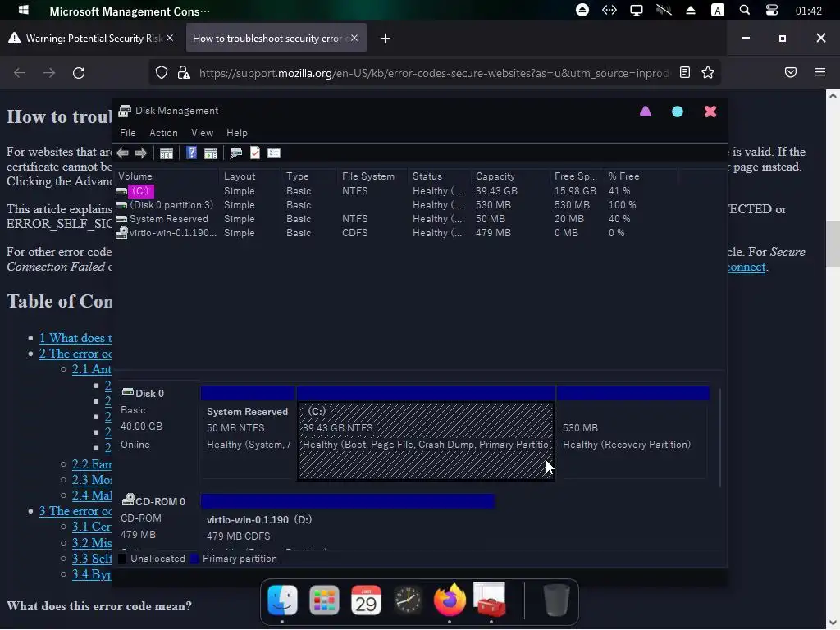Click the 39.43 GB capacity cell

tap(496, 191)
